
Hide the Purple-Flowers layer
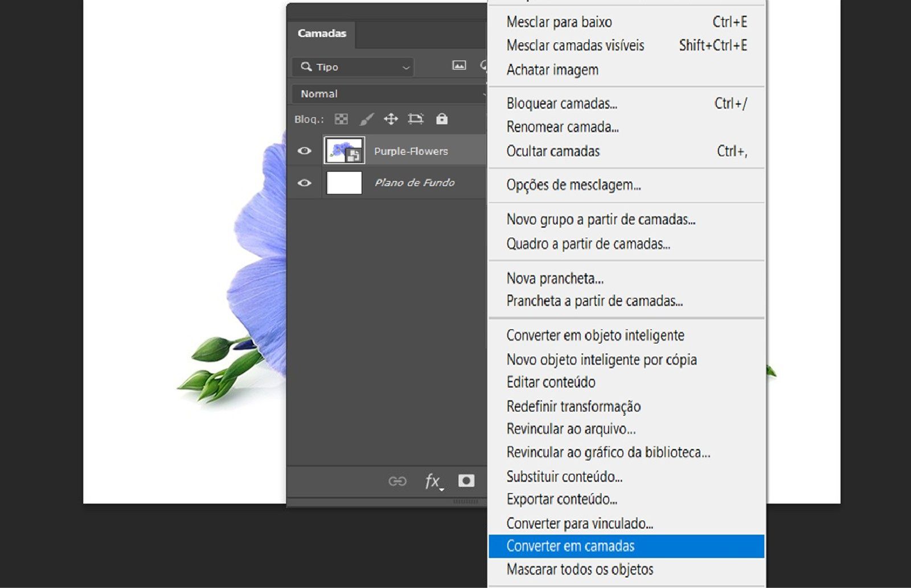304,150
